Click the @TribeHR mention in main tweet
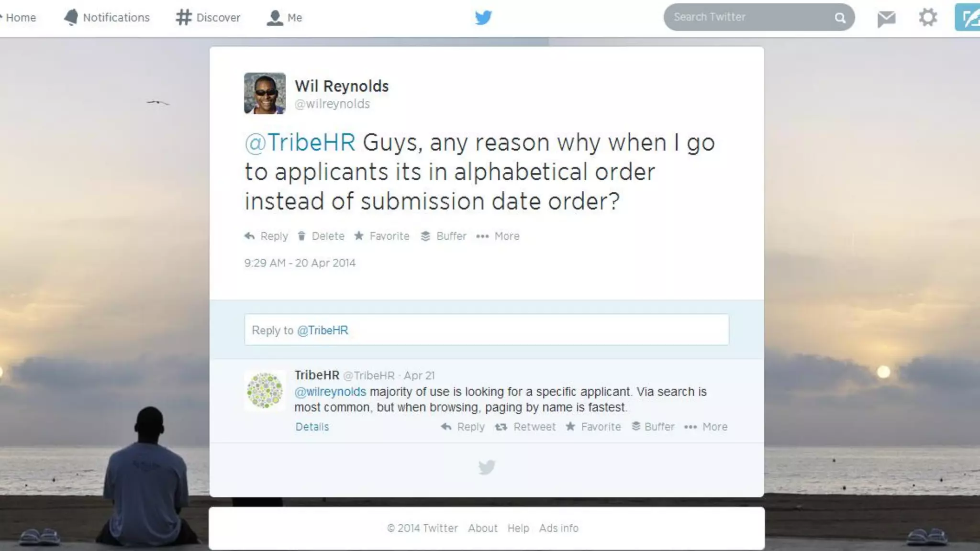The width and height of the screenshot is (980, 551). 300,143
